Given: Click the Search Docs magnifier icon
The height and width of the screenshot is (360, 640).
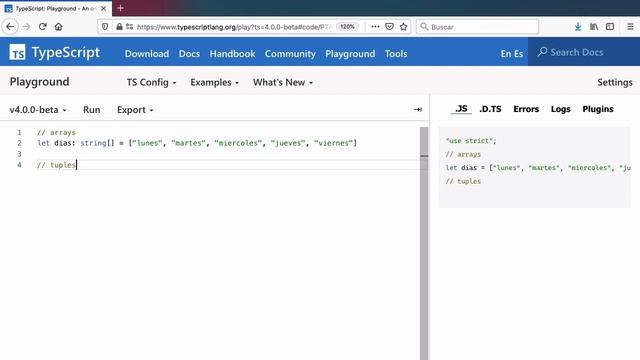Looking at the screenshot, I should pos(542,52).
